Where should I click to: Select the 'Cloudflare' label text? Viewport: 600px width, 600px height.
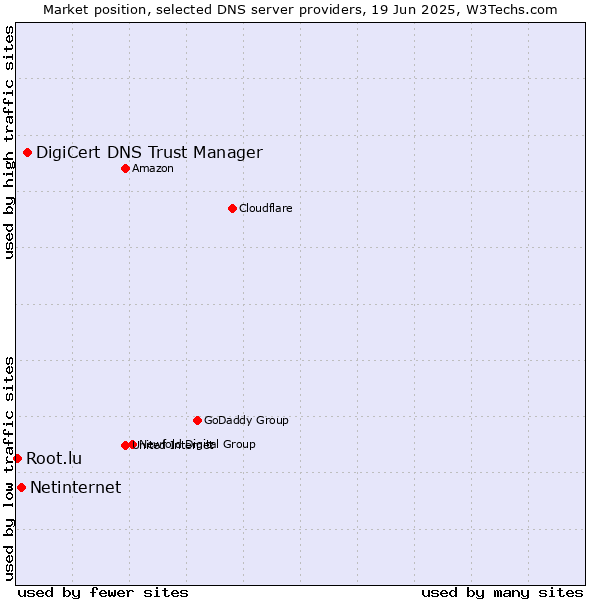point(266,209)
